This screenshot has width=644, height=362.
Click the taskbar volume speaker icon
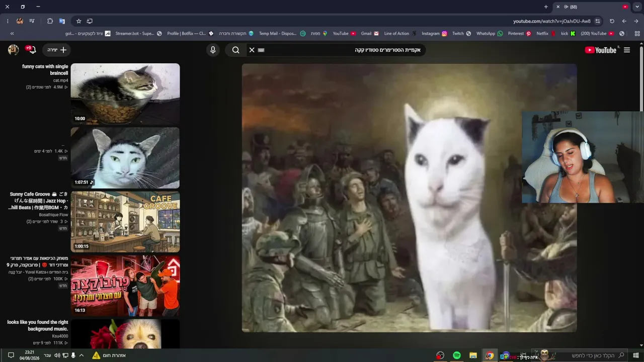[57, 355]
